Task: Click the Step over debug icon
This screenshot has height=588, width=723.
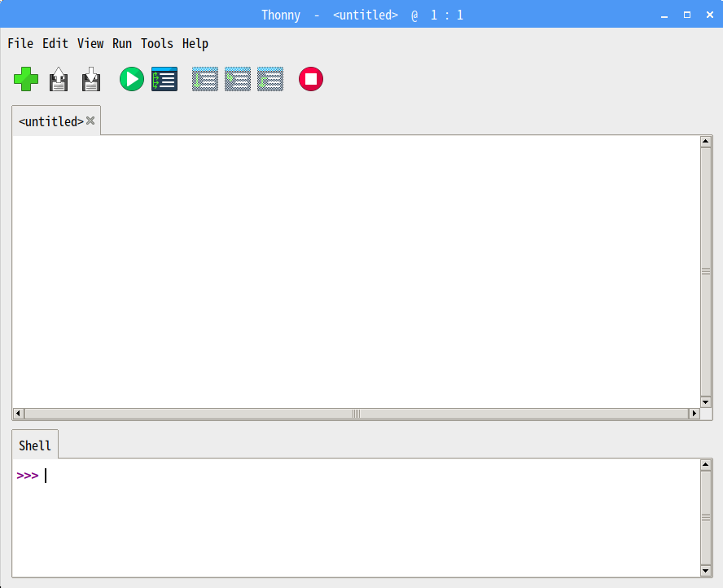Action: tap(205, 79)
